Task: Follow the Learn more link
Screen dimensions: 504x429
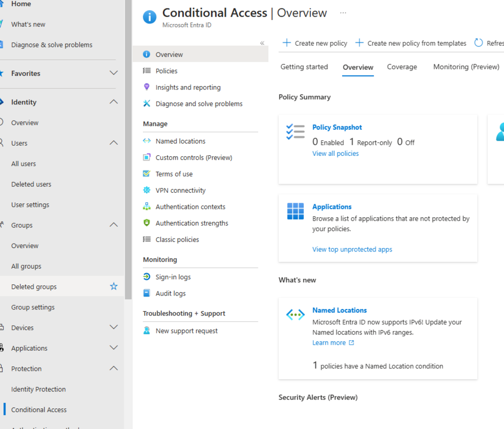Action: coord(333,342)
